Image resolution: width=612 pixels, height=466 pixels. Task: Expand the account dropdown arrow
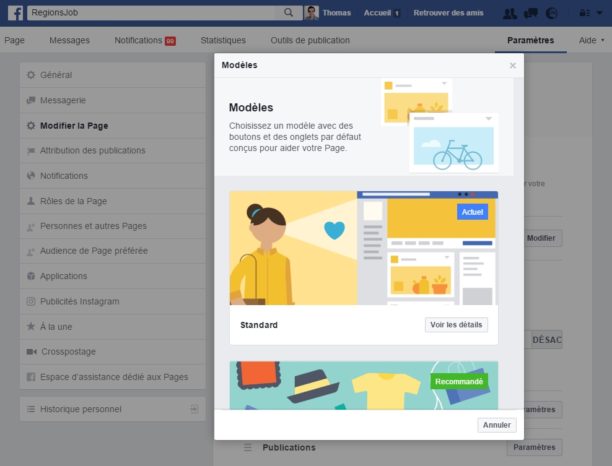(600, 13)
